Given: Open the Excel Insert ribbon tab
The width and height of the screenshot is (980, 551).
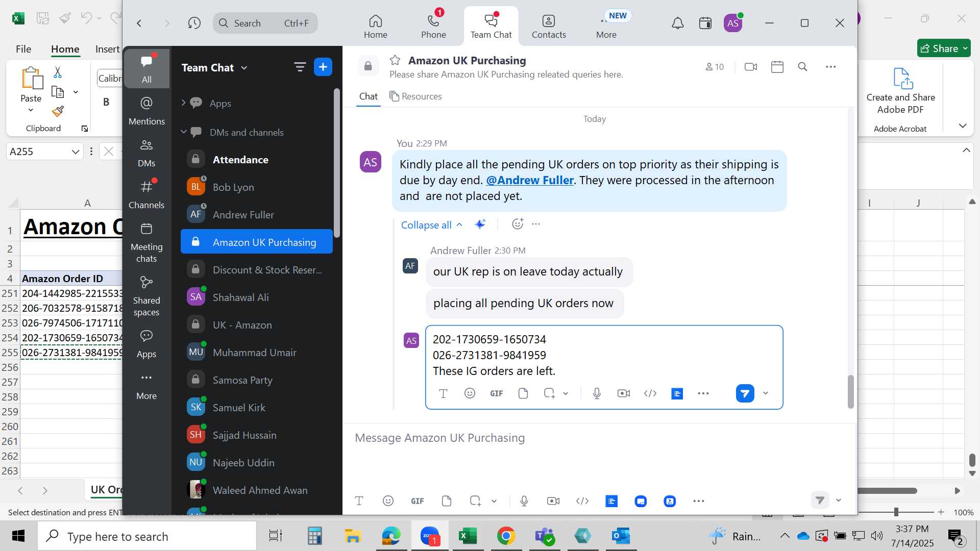Looking at the screenshot, I should pos(107,49).
